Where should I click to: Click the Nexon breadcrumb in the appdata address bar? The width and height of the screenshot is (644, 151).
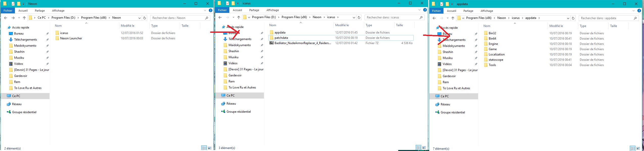pos(501,18)
